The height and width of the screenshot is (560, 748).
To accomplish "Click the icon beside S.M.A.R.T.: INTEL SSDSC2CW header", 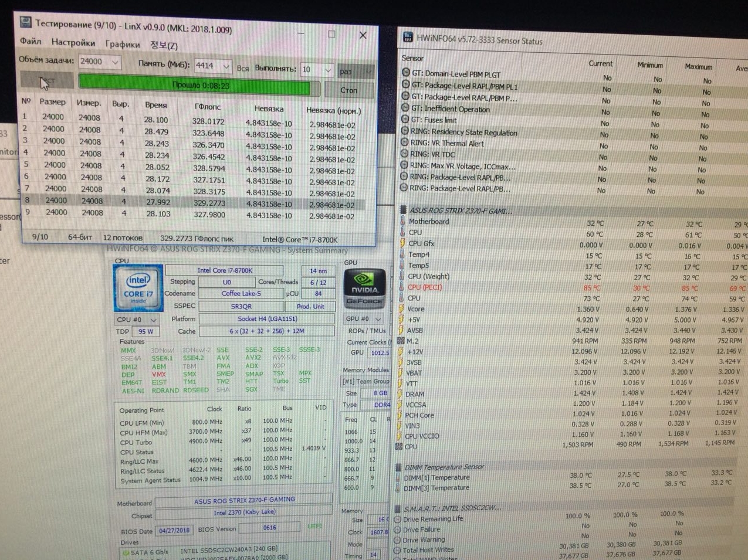I will point(398,508).
